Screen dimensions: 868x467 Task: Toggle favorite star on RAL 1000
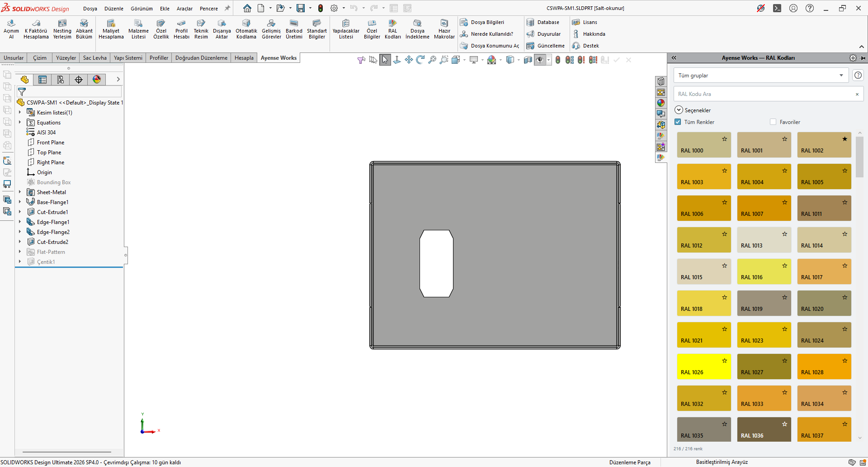[724, 139]
